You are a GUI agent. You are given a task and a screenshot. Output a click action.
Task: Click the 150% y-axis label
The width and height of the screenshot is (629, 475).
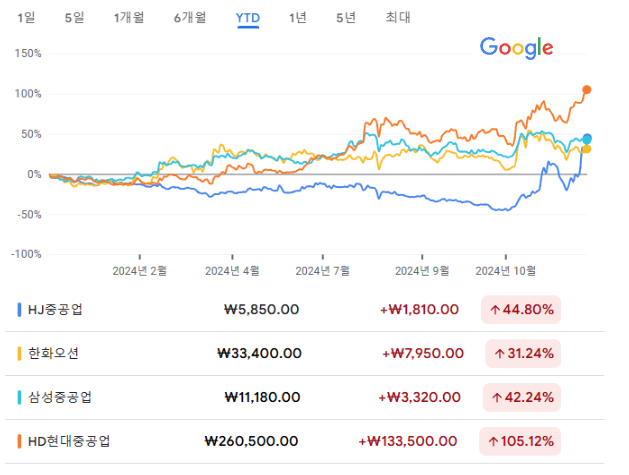point(28,53)
